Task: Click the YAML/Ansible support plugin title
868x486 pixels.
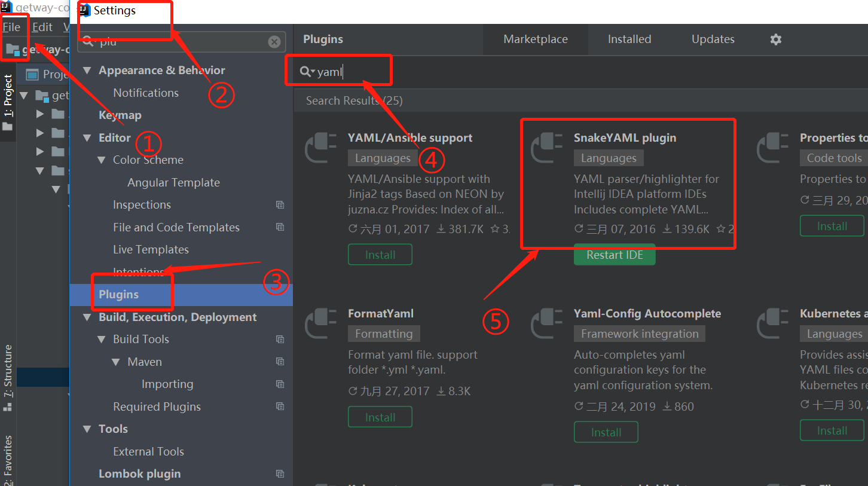Action: pos(410,138)
